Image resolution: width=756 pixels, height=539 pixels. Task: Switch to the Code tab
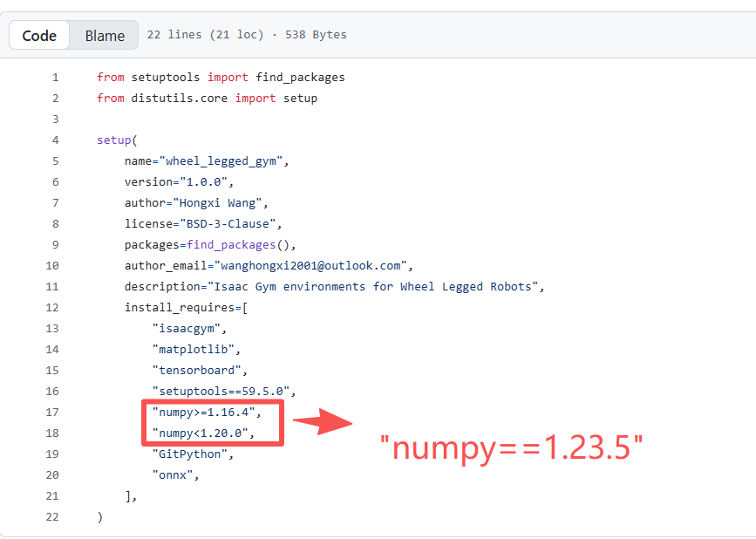point(39,35)
